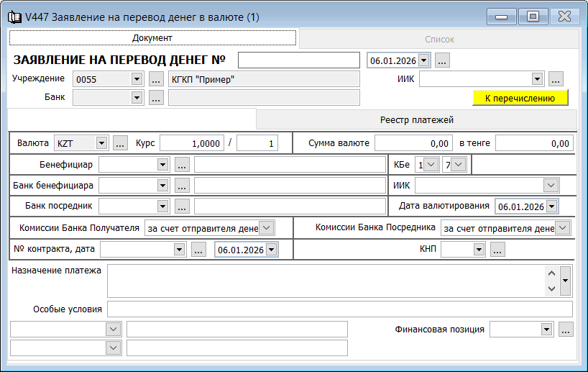Click the Банк бенефициара ellipsis button
Image resolution: width=588 pixels, height=372 pixels.
coord(181,186)
